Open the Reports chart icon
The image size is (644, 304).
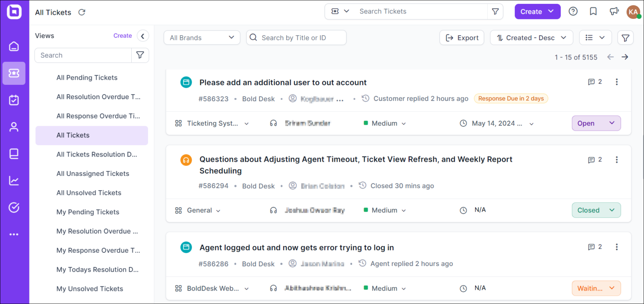tap(14, 181)
